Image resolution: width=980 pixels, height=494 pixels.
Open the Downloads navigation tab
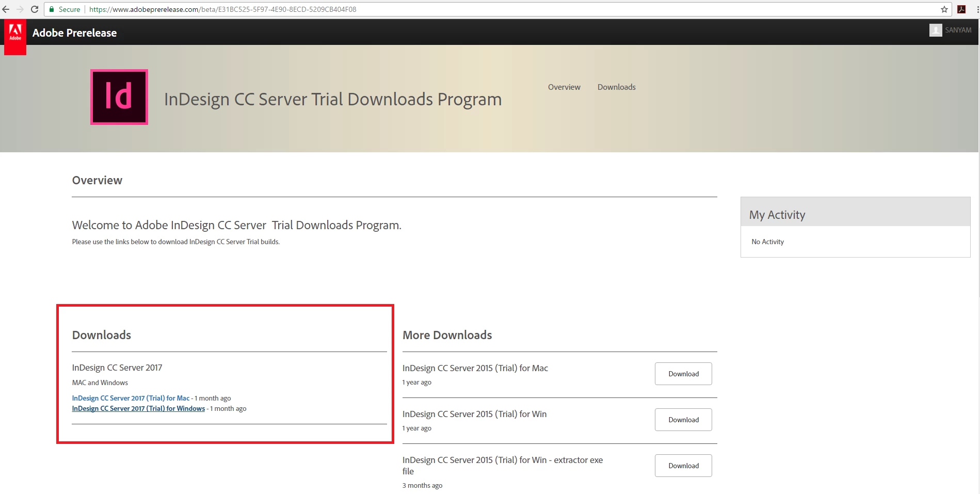[x=616, y=87]
